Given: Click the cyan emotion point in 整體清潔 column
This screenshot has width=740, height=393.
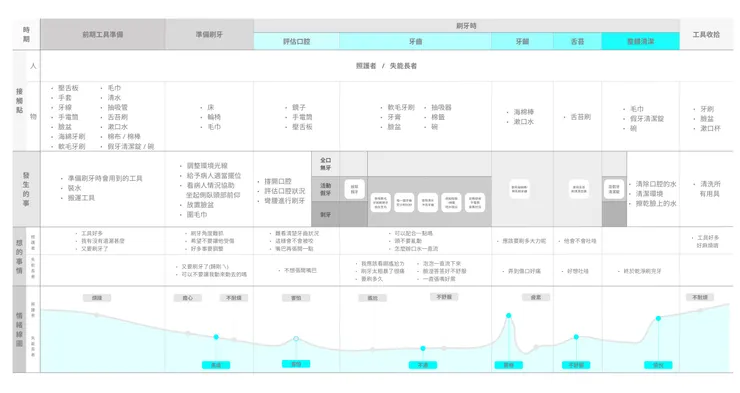Looking at the screenshot, I should pos(658,318).
